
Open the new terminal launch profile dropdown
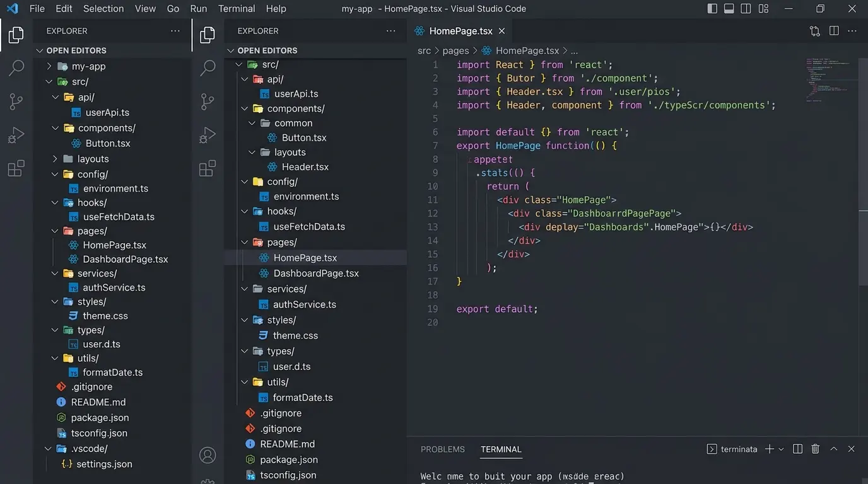(781, 449)
